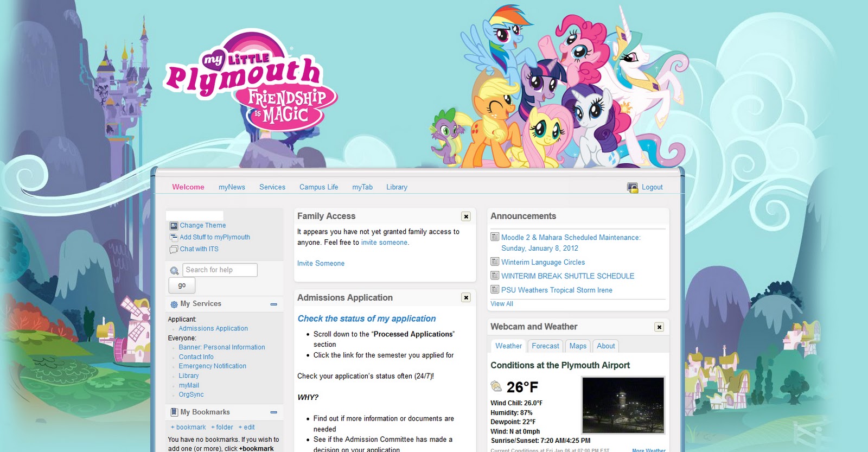Open Moodle 2 & Mahara Scheduled Maintenance announcement
Viewport: 868px width, 452px height.
click(x=571, y=243)
